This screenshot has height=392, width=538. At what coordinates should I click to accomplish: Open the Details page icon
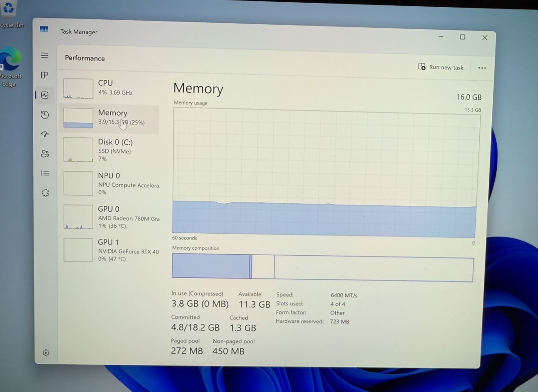coord(45,173)
